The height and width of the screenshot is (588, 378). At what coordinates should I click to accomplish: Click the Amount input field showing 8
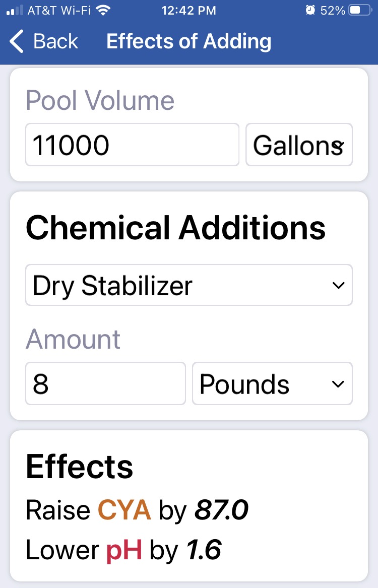(x=105, y=383)
